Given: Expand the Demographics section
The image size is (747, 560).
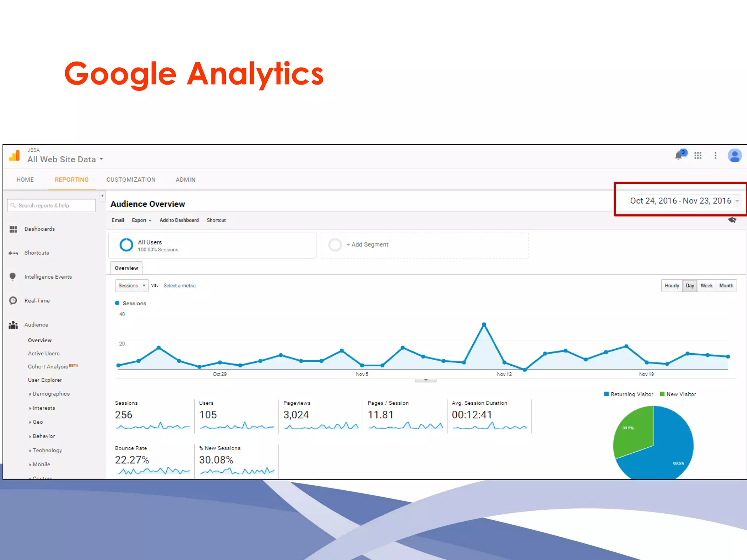Looking at the screenshot, I should (49, 394).
